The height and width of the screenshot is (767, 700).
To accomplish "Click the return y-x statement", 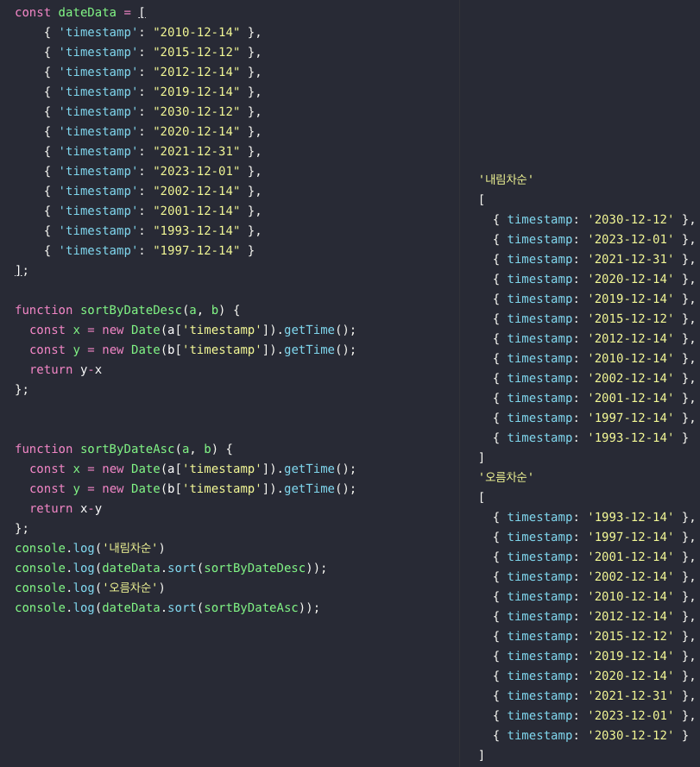I will click(66, 369).
